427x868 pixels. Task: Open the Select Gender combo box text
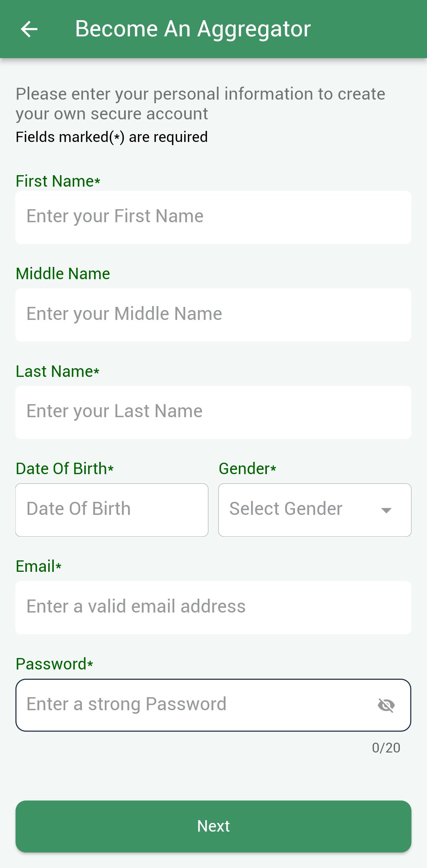286,509
